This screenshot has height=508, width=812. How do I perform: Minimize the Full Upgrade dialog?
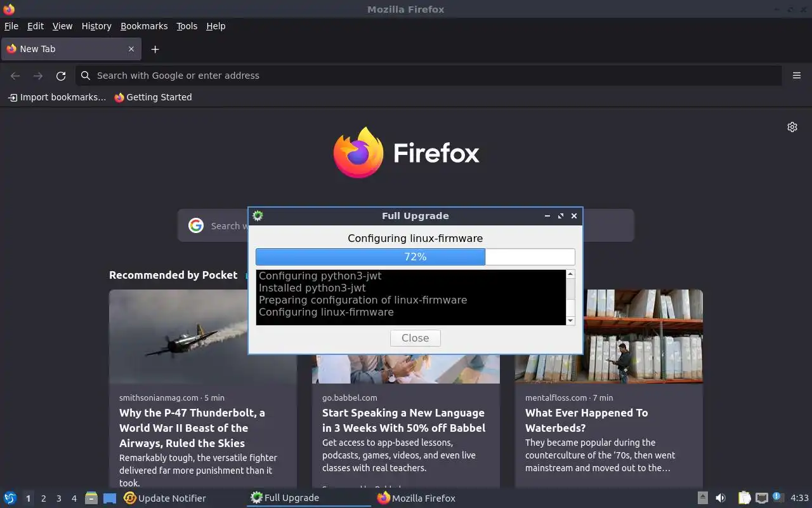pos(547,216)
